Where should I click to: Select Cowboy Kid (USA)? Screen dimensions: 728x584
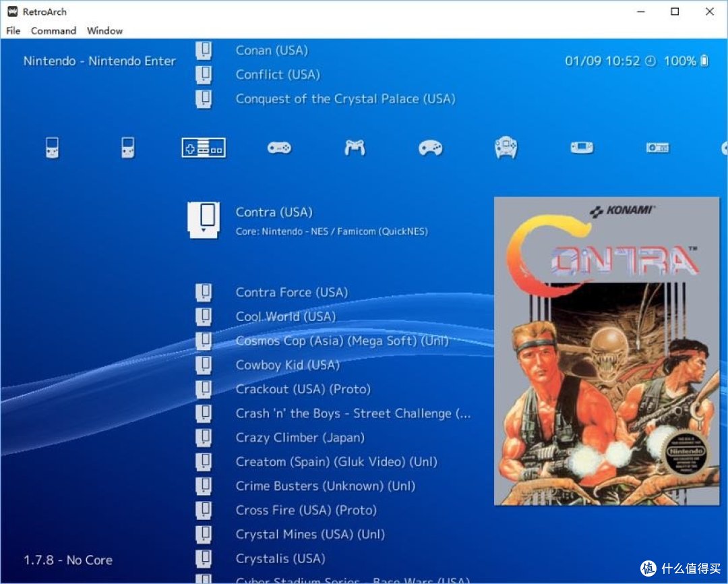[287, 365]
